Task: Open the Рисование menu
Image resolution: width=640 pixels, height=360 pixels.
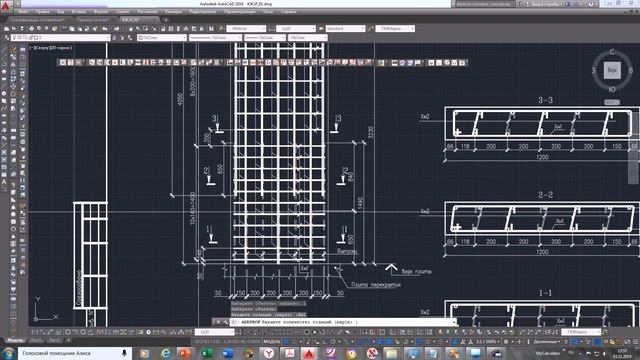Action: pyautogui.click(x=147, y=12)
